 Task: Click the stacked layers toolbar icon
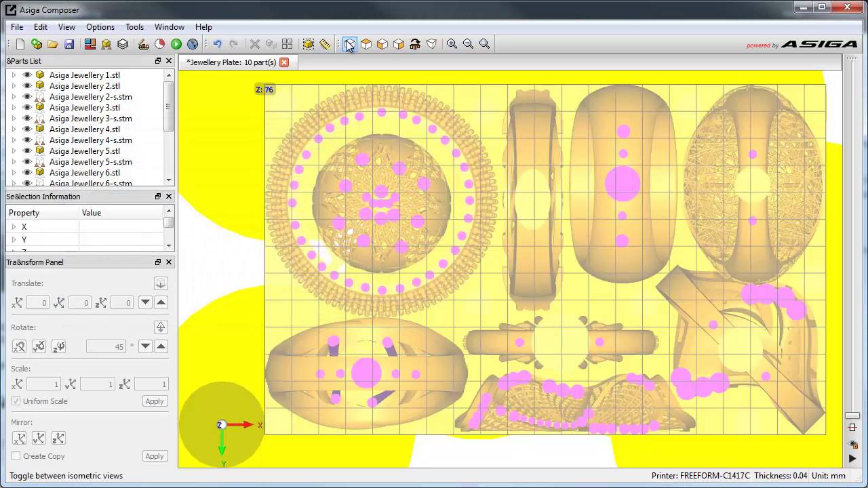coord(123,44)
